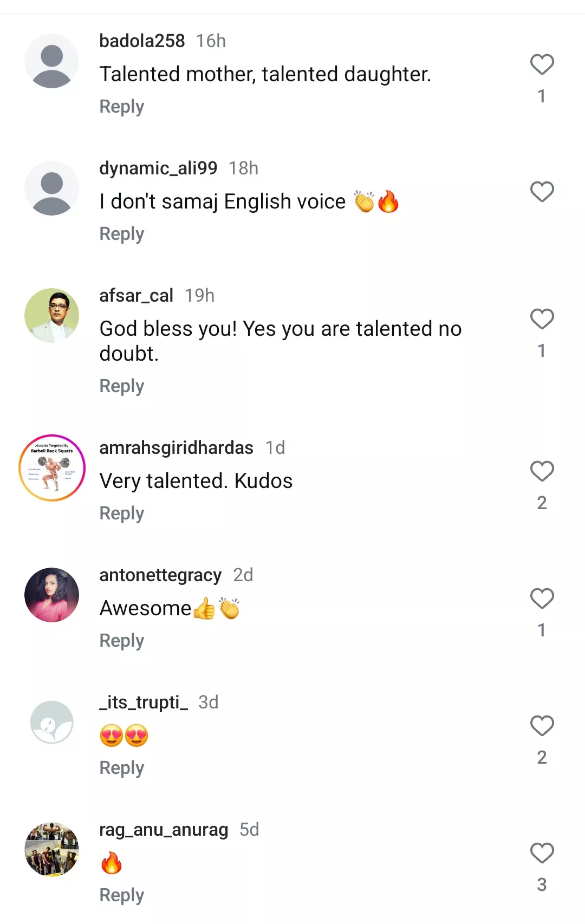Visit the dynamic_ali99 username profile
Screen dimensions: 585x924
click(x=158, y=168)
